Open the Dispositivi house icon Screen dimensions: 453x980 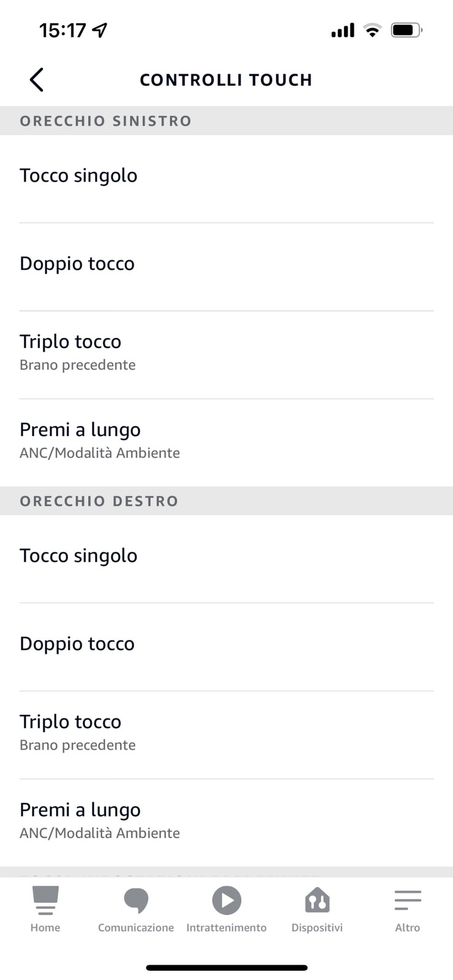pos(317,900)
